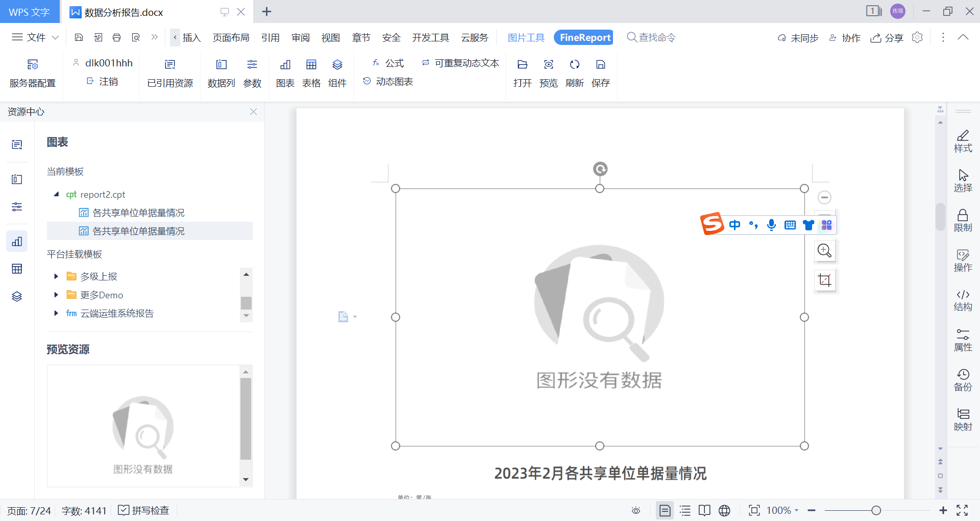Insert a dynamic chart
Image resolution: width=980 pixels, height=521 pixels.
388,82
